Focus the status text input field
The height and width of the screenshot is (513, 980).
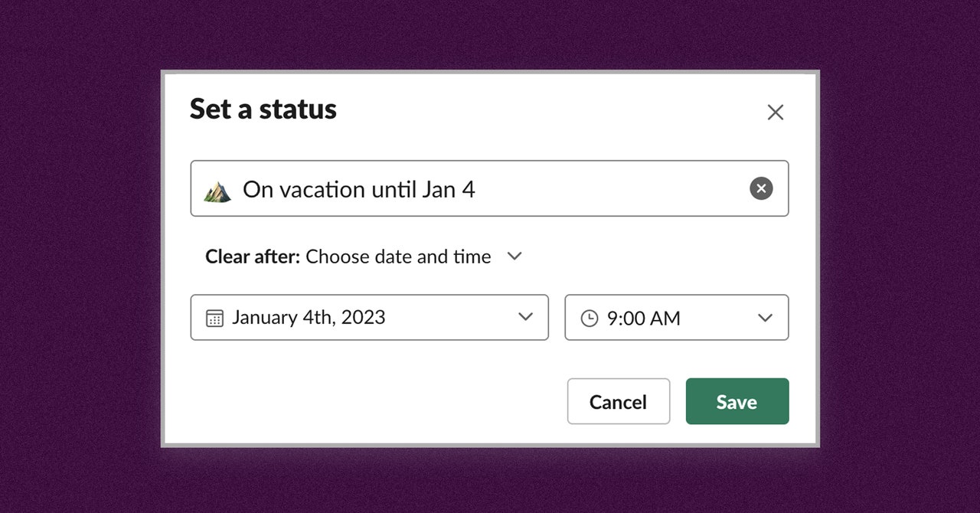pos(489,188)
